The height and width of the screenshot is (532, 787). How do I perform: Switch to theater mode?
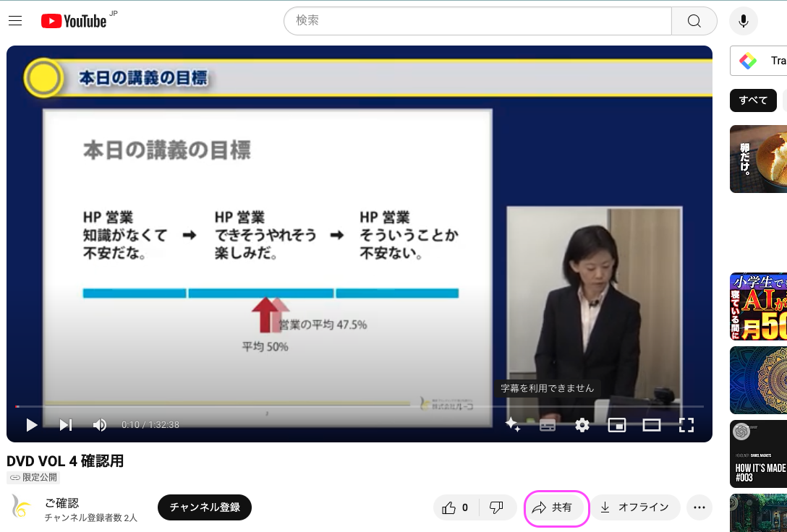pyautogui.click(x=651, y=425)
